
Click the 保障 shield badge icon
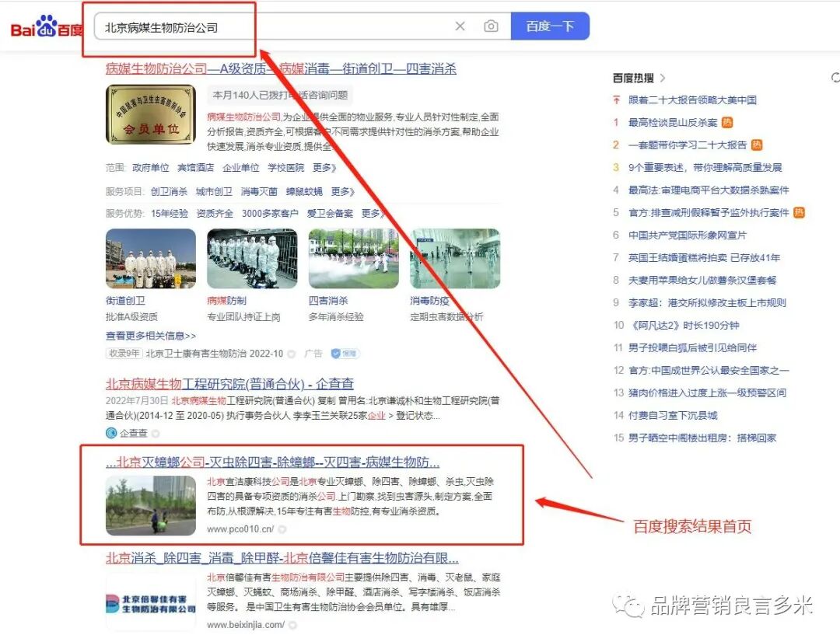click(x=345, y=354)
